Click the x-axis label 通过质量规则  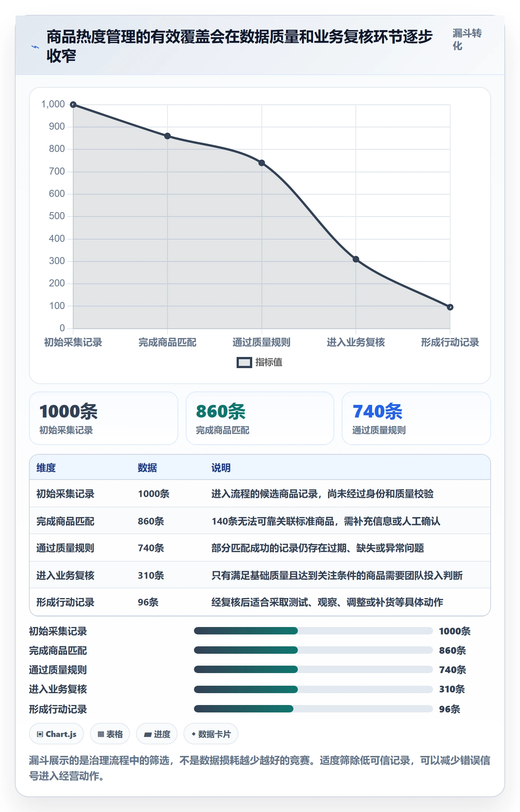click(261, 342)
